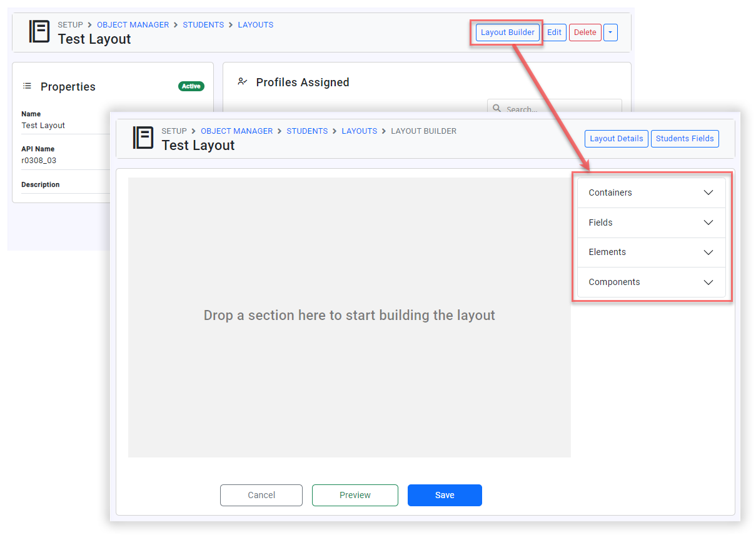Expand the Fields accordion panel
The image size is (756, 535).
click(x=651, y=222)
